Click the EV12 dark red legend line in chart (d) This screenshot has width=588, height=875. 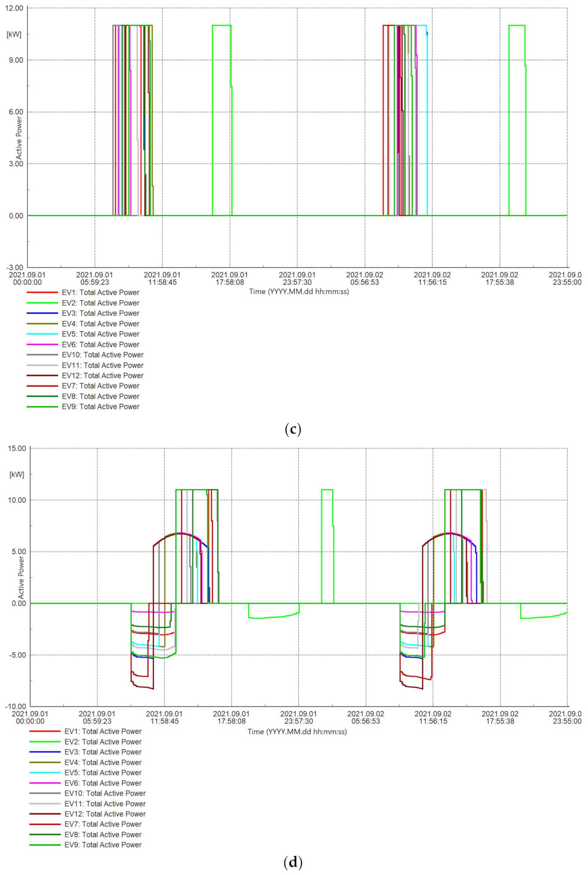(x=45, y=814)
